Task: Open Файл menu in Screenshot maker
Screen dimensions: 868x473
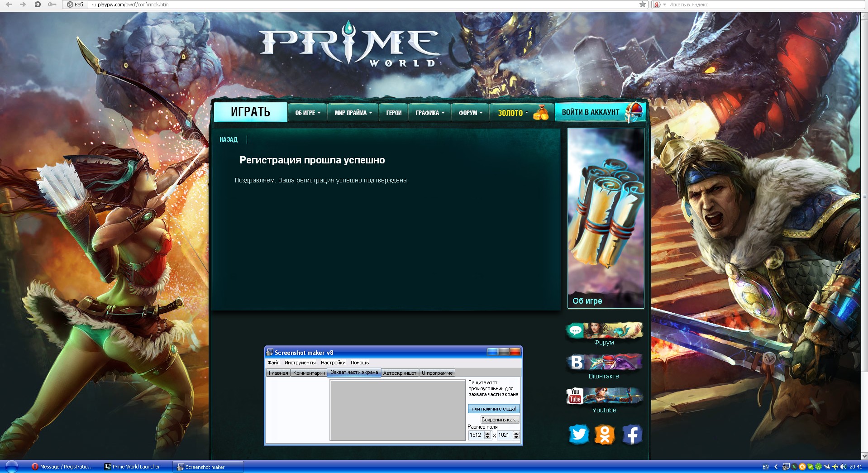Action: coord(273,363)
